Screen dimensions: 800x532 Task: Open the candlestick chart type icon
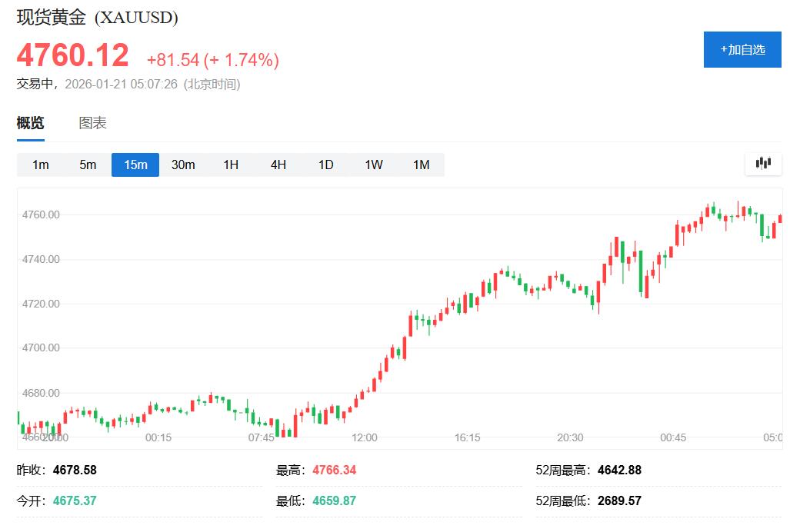[763, 163]
